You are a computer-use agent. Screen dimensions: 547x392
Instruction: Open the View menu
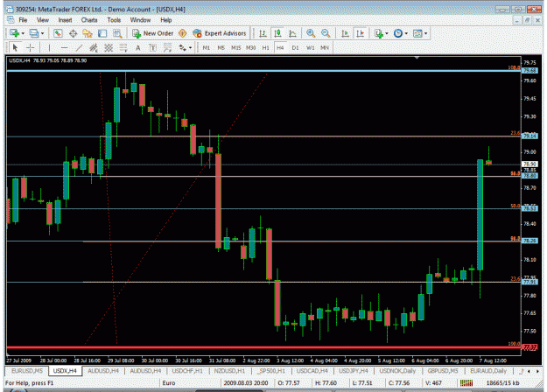(x=43, y=20)
